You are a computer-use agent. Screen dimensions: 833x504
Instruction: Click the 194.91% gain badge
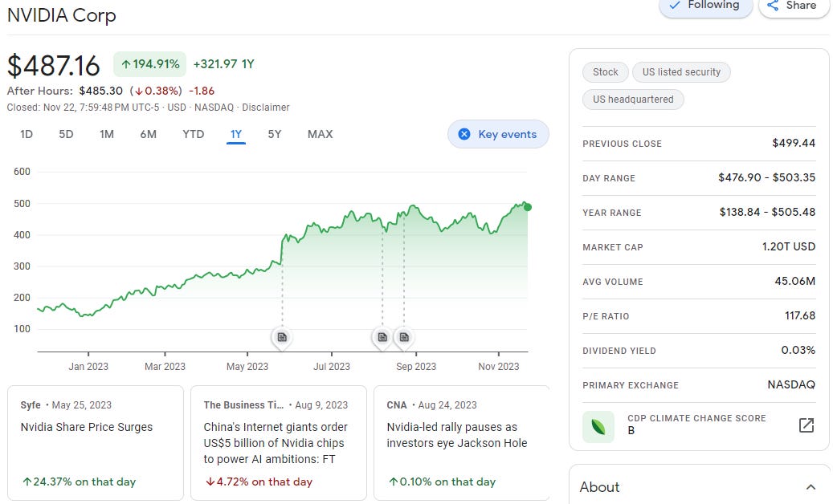click(150, 64)
